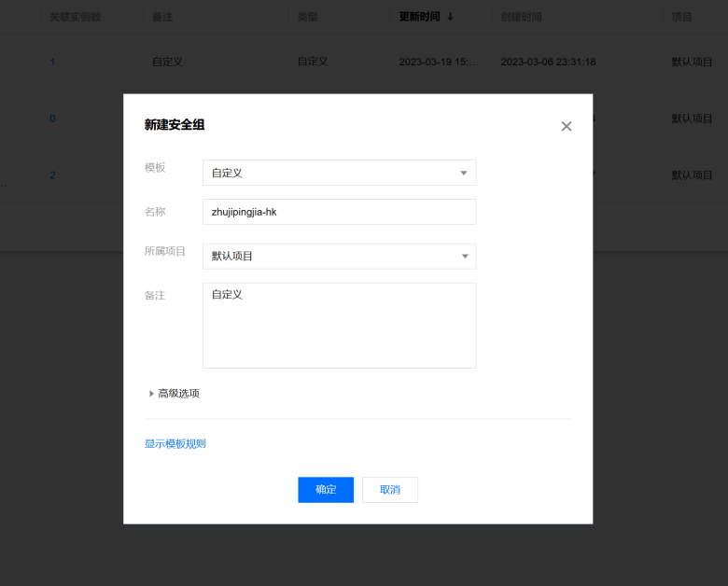Close the 新建安全组 dialog with the X
Screen dimensions: 728x586
[x=566, y=126]
